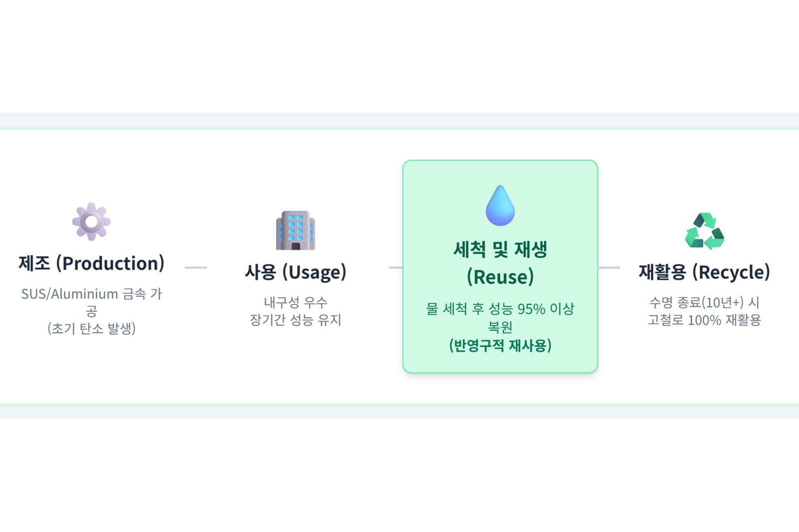Viewport: 799px width, 532px height.
Task: Click the office building icon for Usage
Action: [296, 230]
